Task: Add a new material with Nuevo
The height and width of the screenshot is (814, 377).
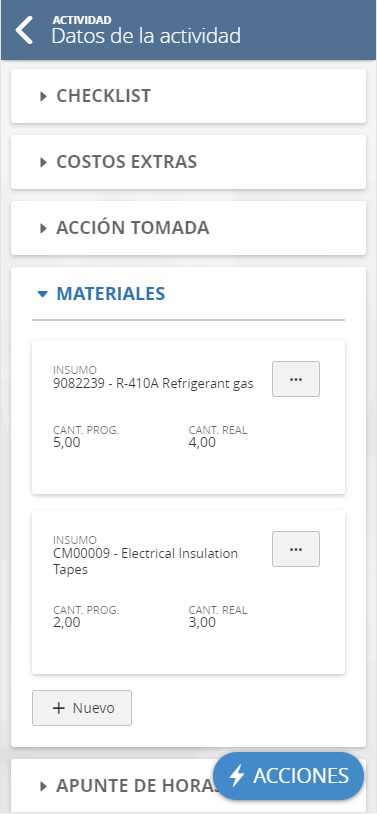Action: [82, 708]
